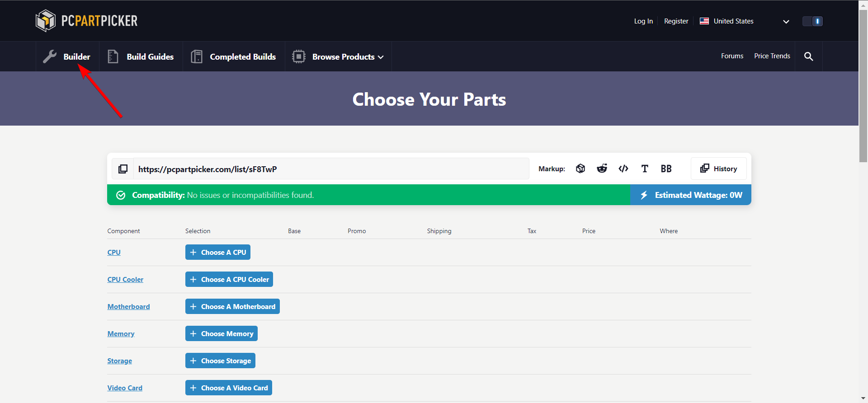Screen dimensions: 868x403
Task: Click the Where column header
Action: (x=669, y=231)
